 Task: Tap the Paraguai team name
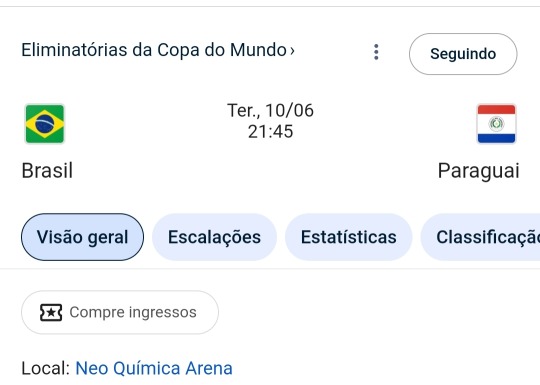478,171
